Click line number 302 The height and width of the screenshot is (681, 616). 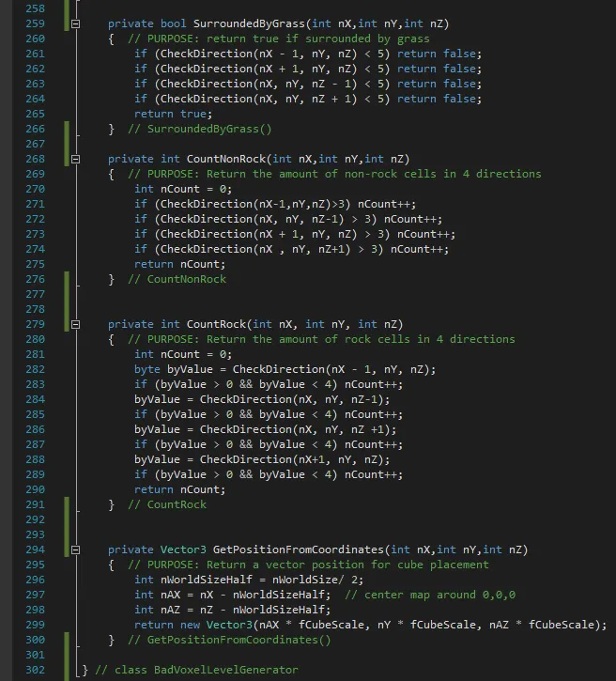[35, 670]
